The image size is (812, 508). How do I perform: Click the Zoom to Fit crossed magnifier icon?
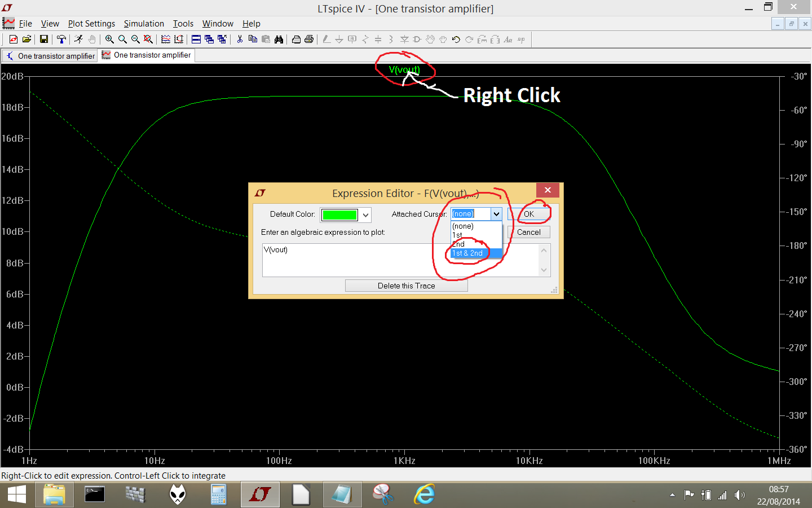(x=148, y=40)
